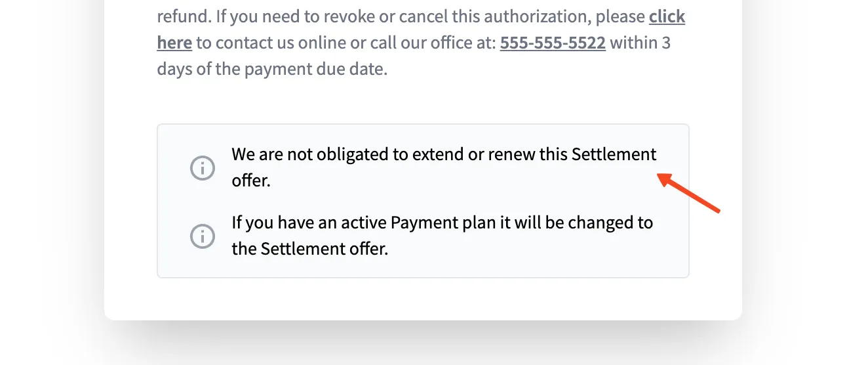Image resolution: width=868 pixels, height=365 pixels.
Task: Call the office number 555-555-5522
Action: (x=553, y=43)
